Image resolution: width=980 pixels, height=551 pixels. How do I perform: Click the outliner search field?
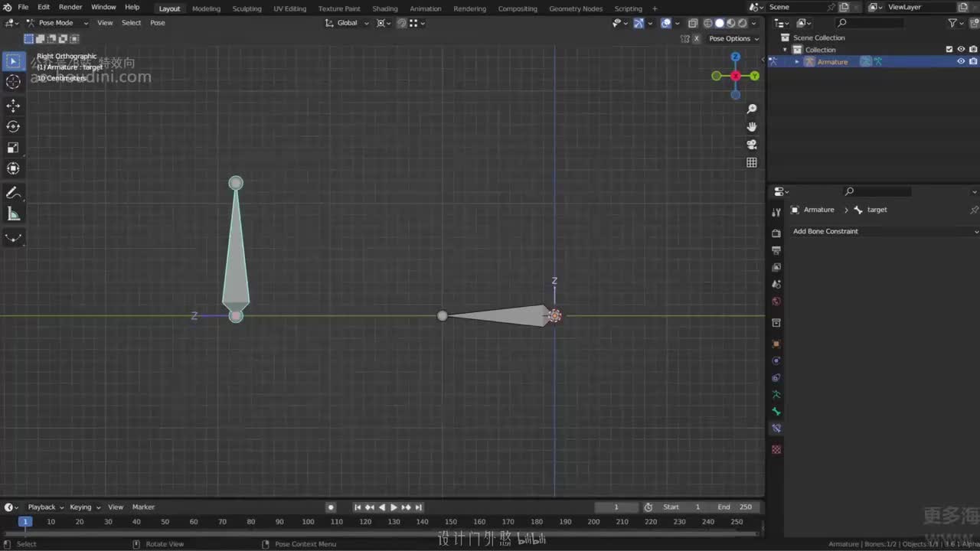[869, 23]
